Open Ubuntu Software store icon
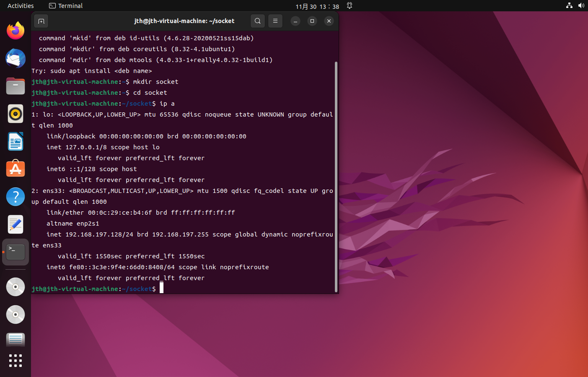The width and height of the screenshot is (588, 377). [x=16, y=169]
